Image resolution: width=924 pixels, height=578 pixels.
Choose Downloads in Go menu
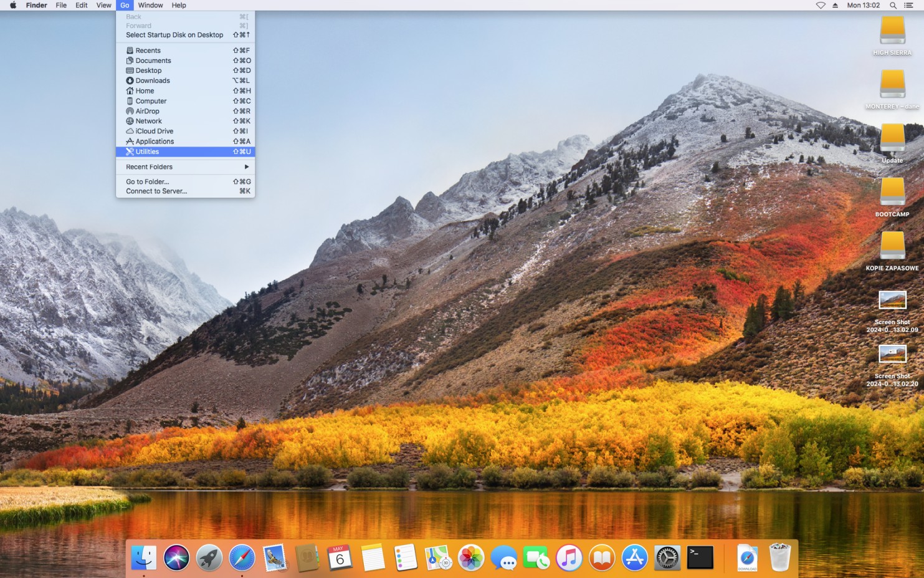click(185, 80)
